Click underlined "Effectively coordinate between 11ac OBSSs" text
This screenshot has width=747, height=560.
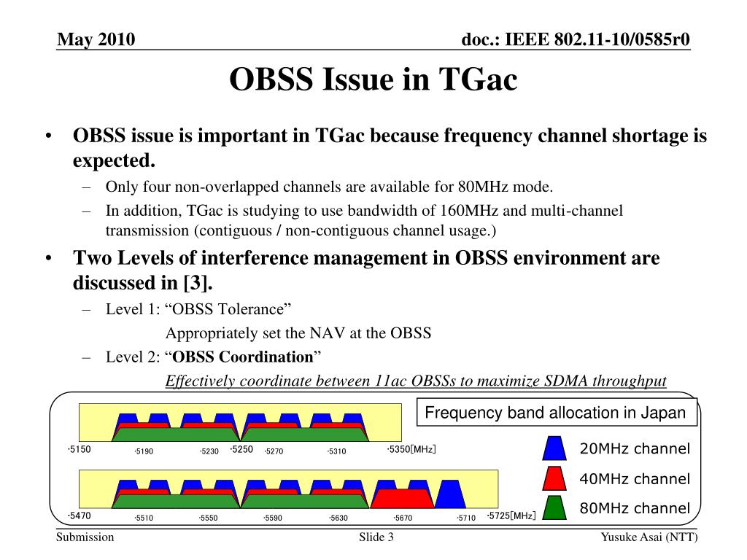pos(415,381)
